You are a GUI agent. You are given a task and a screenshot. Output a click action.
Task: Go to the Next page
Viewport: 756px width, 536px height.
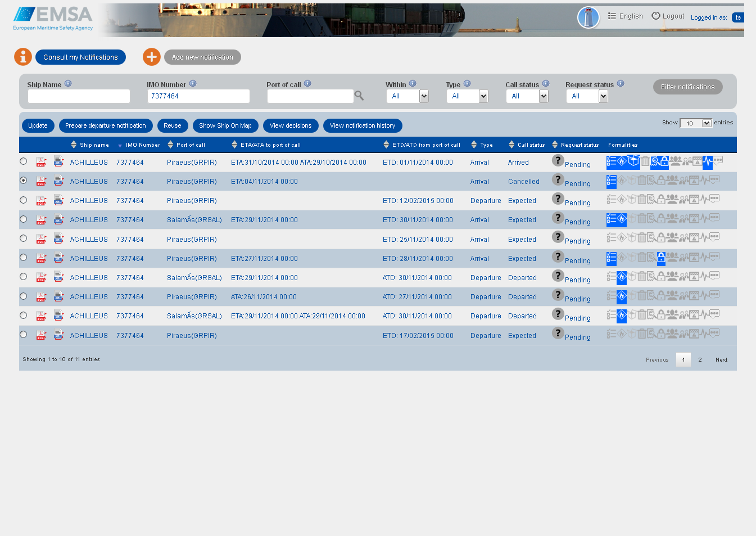pyautogui.click(x=721, y=360)
